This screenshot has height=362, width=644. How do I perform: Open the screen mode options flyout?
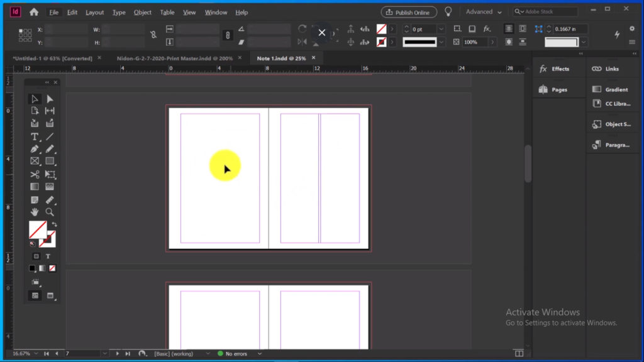coord(50,295)
